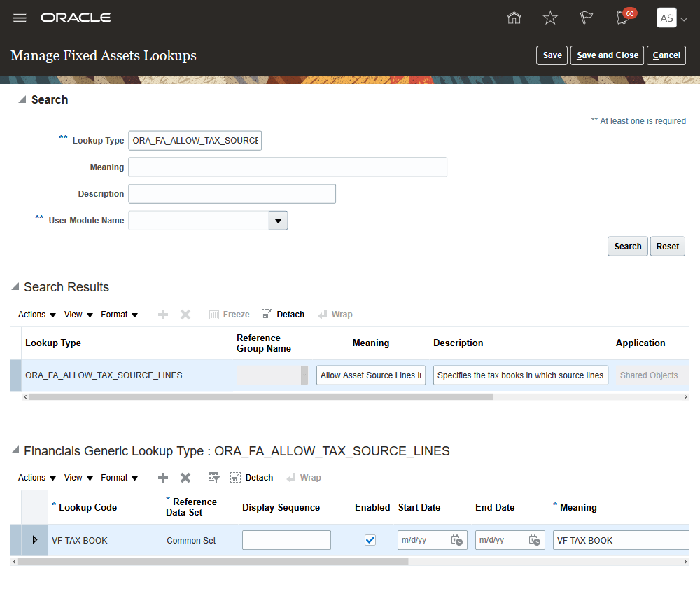Open Actions menu in Search Results
Image resolution: width=700 pixels, height=594 pixels.
[37, 315]
